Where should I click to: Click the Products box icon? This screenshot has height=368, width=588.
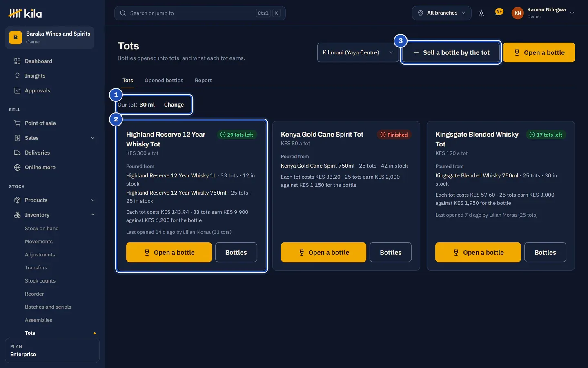coord(17,200)
